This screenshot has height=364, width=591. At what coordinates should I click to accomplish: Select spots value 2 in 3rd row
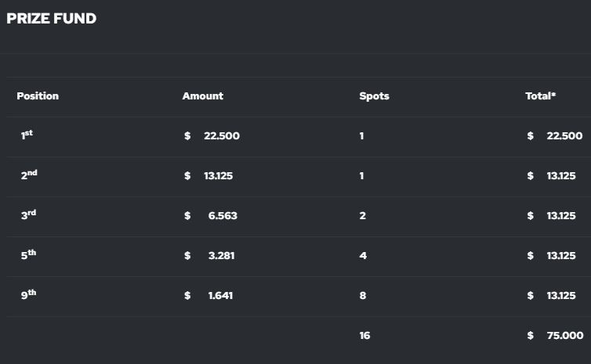362,216
